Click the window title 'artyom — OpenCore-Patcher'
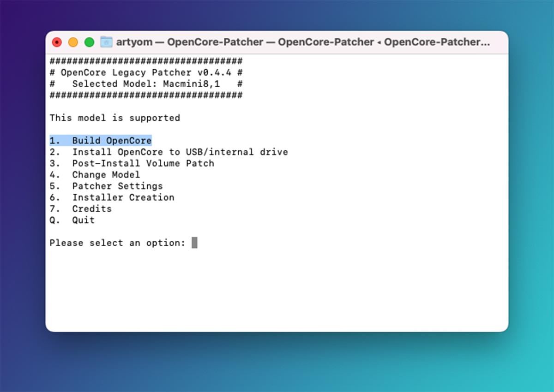554x392 pixels. [x=303, y=42]
